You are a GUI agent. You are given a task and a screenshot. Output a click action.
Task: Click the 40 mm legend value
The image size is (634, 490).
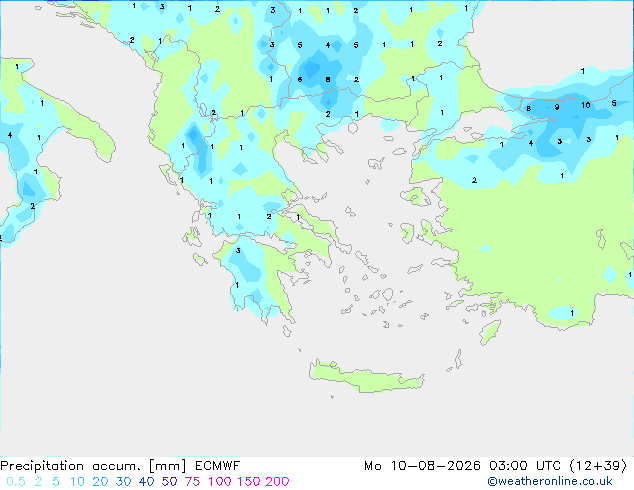point(146,482)
